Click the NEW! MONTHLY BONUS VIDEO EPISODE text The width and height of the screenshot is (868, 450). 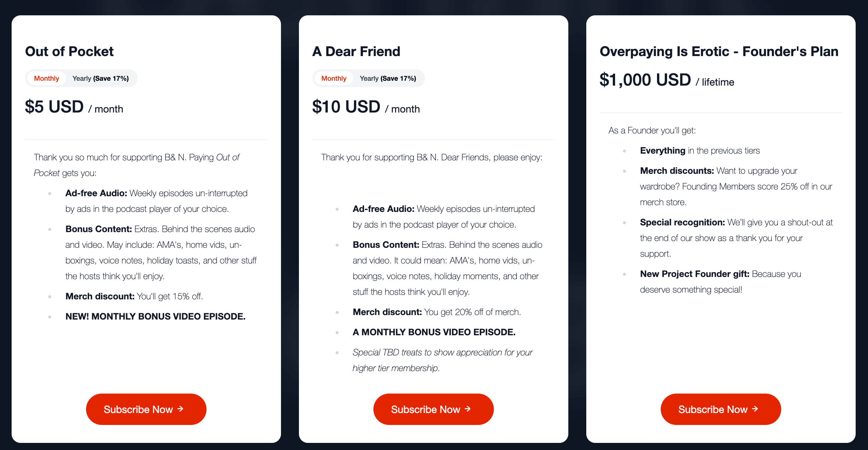(155, 317)
